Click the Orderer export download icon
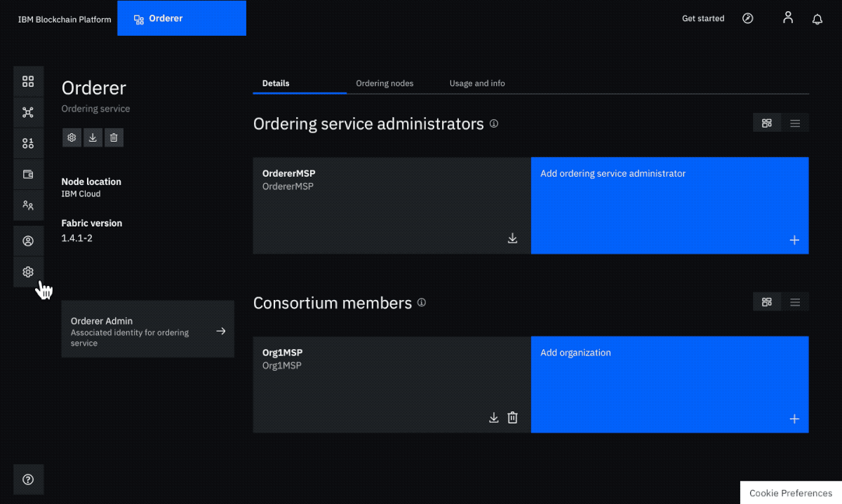Viewport: 842px width, 504px height. (93, 138)
